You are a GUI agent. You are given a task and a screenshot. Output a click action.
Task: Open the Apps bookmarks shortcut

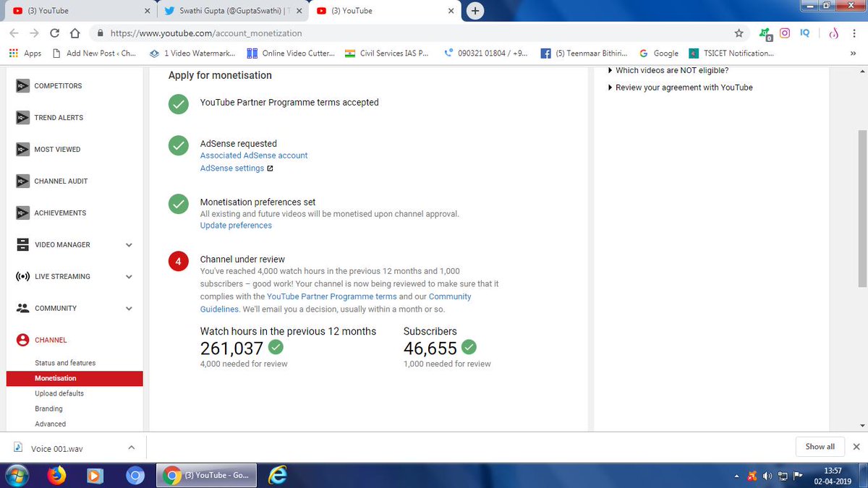tap(25, 53)
